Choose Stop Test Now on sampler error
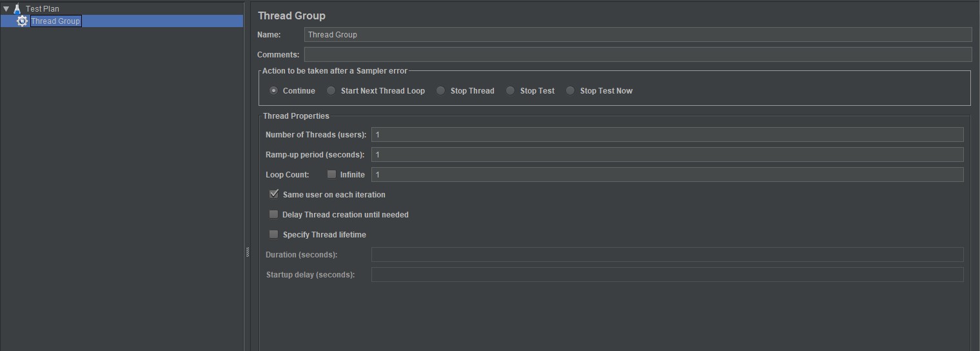 click(x=571, y=91)
